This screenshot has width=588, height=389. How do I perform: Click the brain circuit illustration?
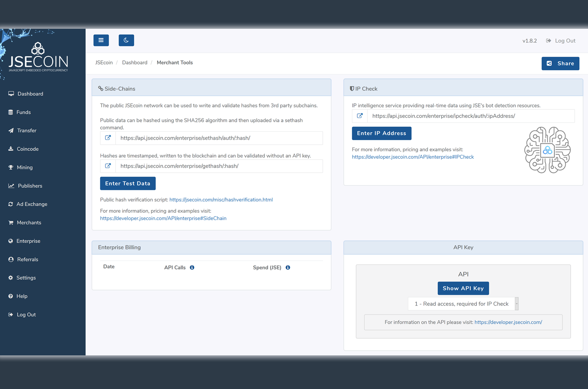pyautogui.click(x=547, y=150)
